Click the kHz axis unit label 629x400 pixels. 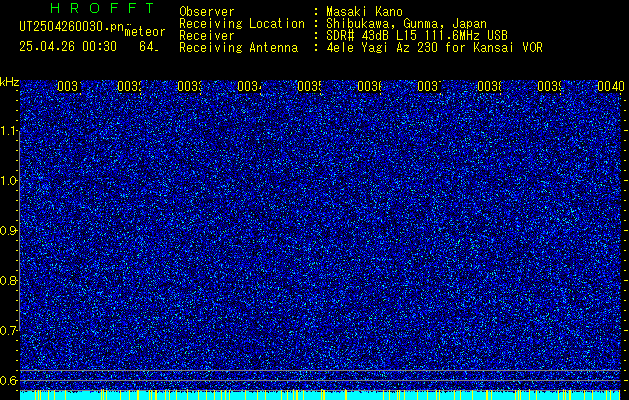tap(10, 83)
